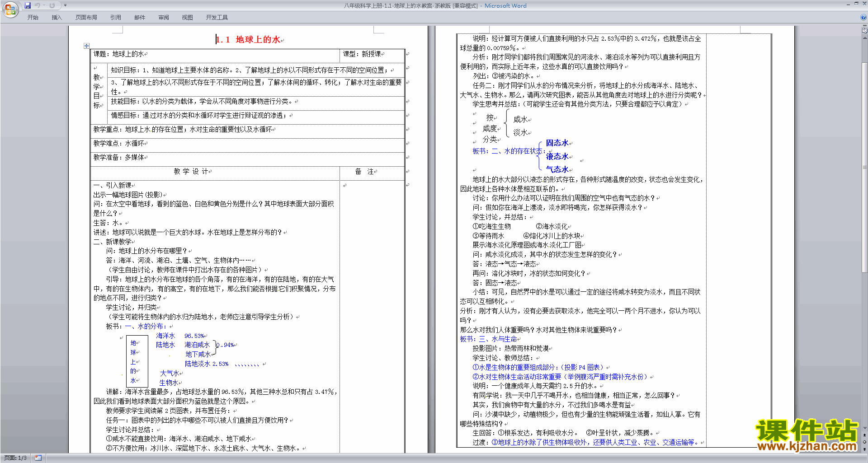Open the Undo history dropdown arrow
The image size is (868, 463).
click(x=44, y=5)
